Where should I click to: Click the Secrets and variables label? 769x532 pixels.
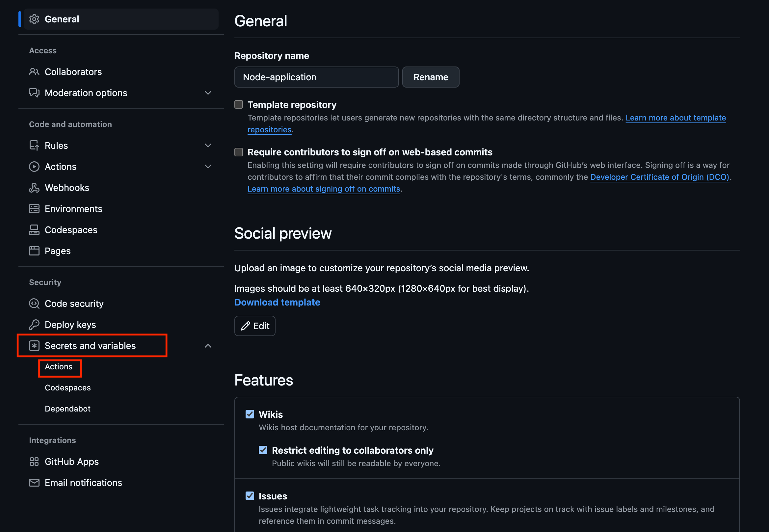pyautogui.click(x=90, y=346)
